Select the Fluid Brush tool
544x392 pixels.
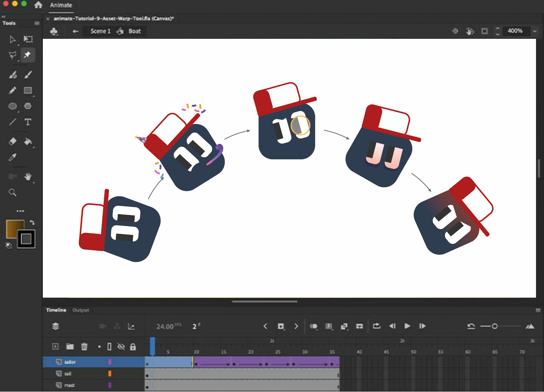[13, 75]
